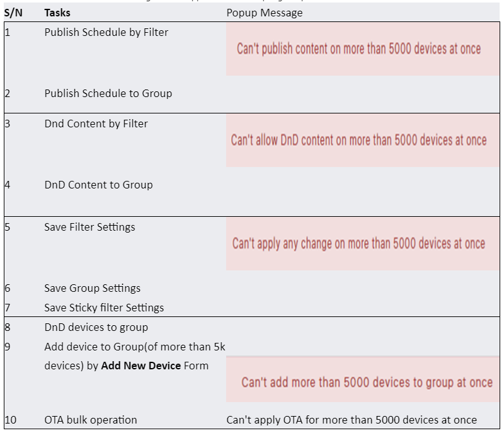Select the 'Save Filter Settings' task

89,228
